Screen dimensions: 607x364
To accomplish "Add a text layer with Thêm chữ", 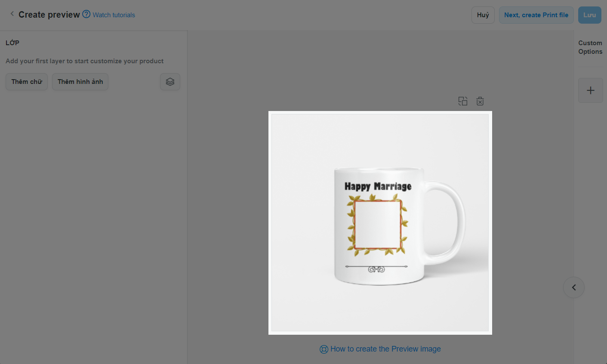I will pos(27,82).
